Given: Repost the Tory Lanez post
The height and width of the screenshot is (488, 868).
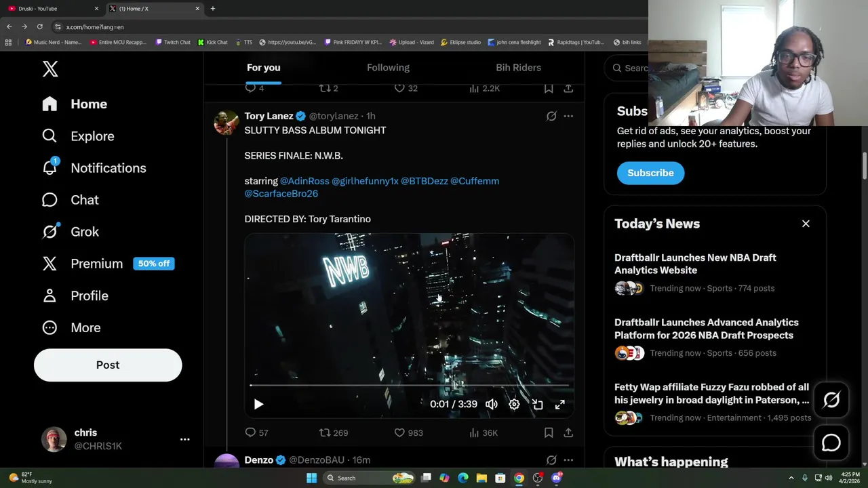Looking at the screenshot, I should (x=334, y=432).
